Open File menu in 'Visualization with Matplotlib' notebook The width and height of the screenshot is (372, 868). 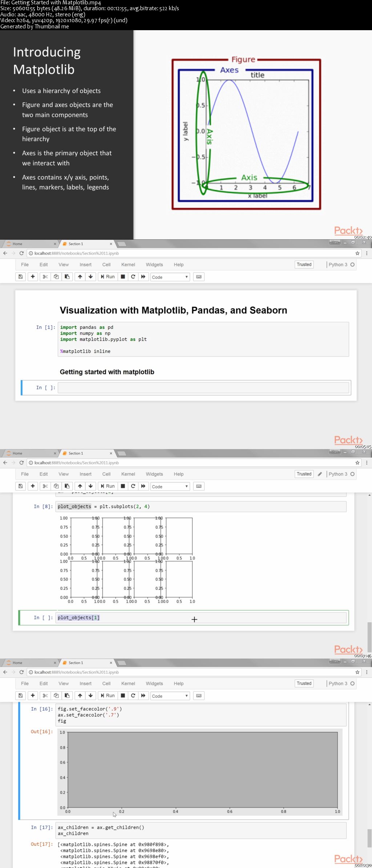tap(25, 265)
